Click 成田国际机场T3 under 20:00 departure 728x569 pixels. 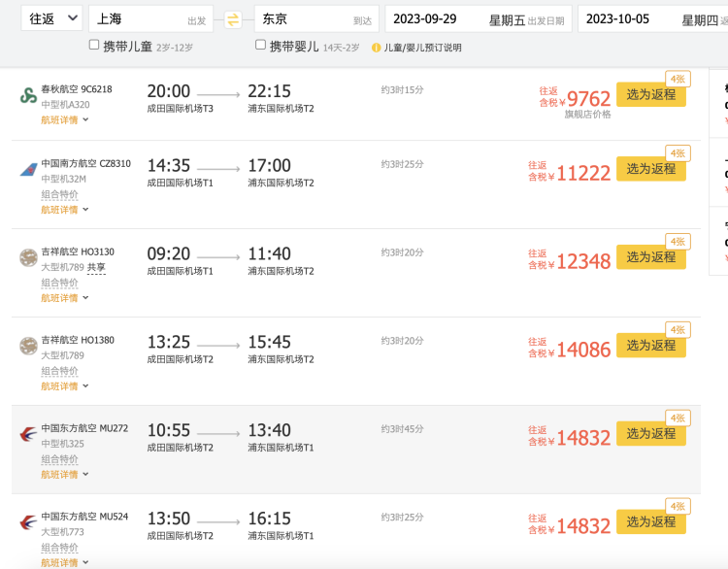click(181, 109)
